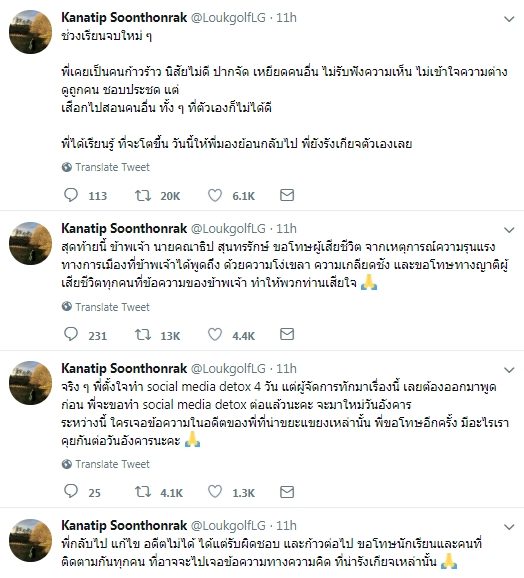Open the @LoukgolfLG handle on first tweet

228,18
